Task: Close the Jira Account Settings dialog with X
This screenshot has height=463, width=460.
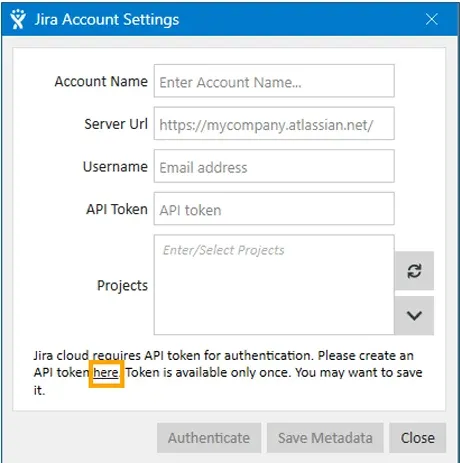Action: point(432,19)
